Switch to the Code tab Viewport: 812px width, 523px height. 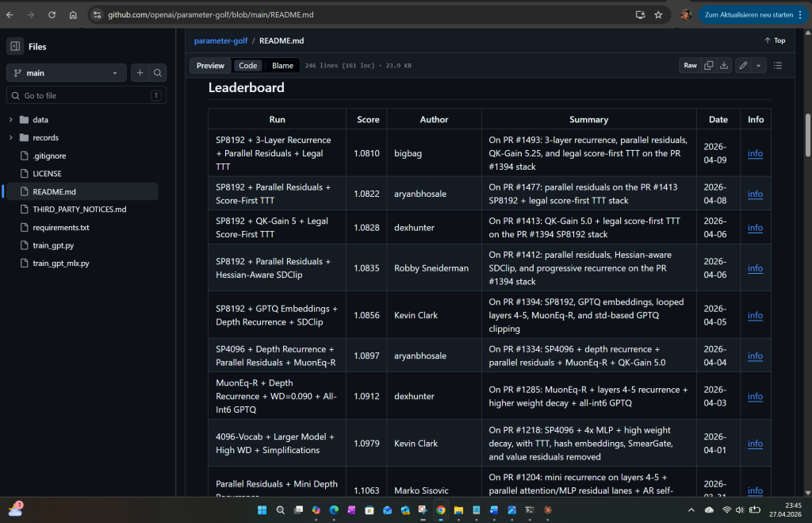[x=247, y=65]
